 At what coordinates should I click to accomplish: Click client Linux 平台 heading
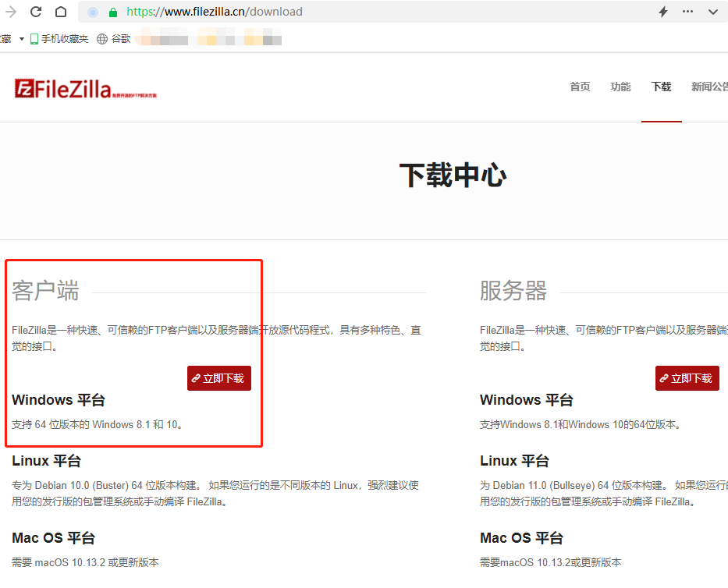pyautogui.click(x=47, y=461)
